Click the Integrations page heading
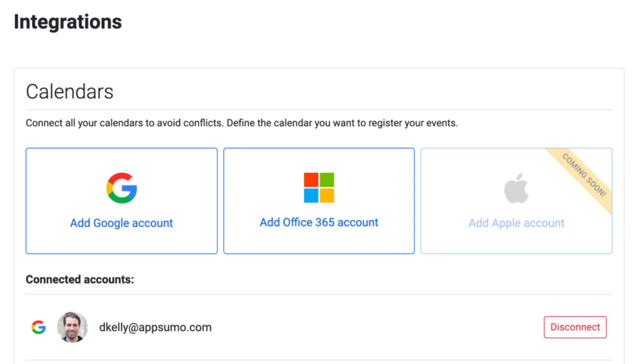636x364 pixels. tap(68, 22)
